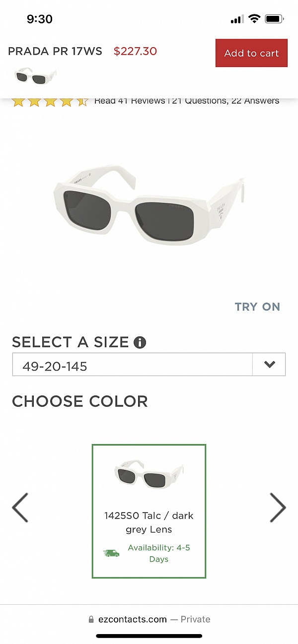
Task: Tap the Wi-Fi status icon
Action: coord(254,19)
